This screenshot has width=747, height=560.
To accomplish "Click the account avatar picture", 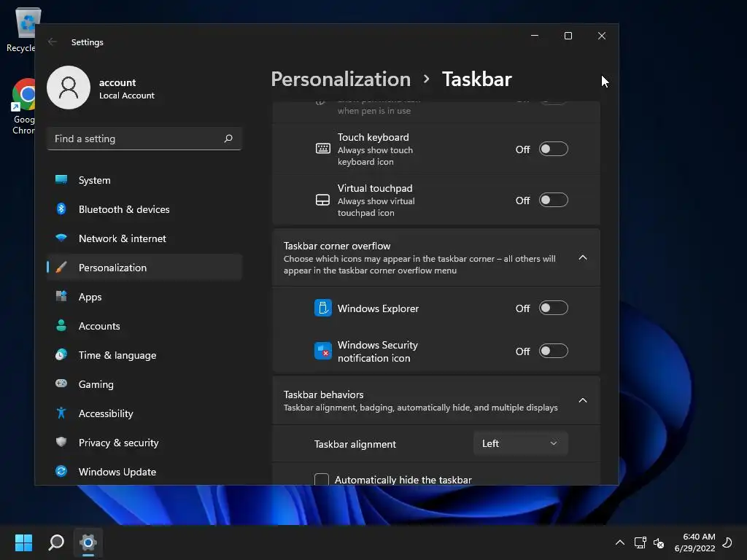I will 69,87.
